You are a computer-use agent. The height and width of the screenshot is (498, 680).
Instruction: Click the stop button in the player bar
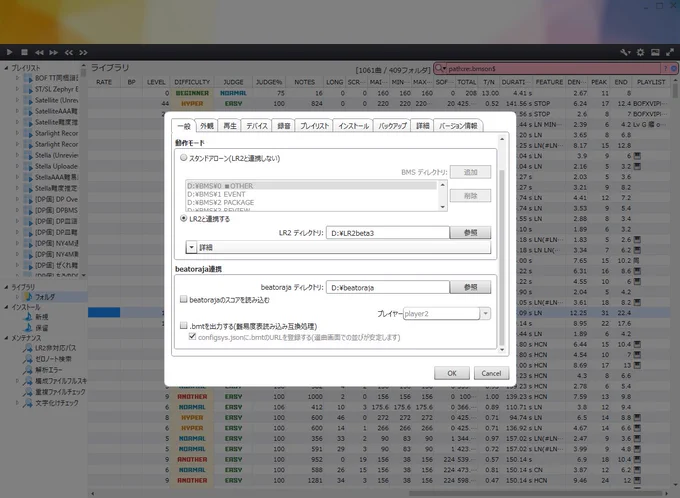point(24,52)
